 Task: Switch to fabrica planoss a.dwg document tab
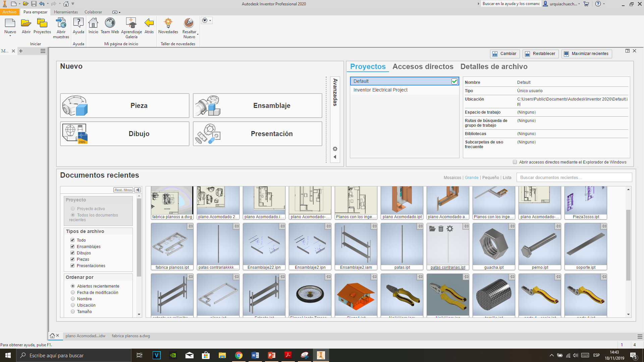point(131,336)
